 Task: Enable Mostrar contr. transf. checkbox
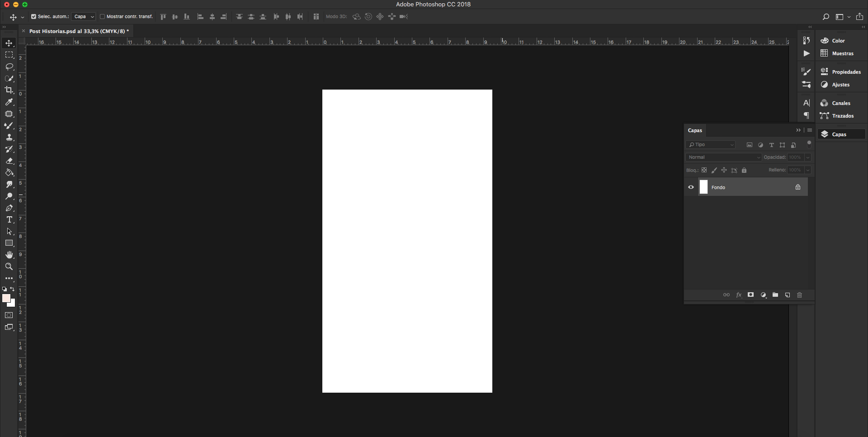click(102, 17)
